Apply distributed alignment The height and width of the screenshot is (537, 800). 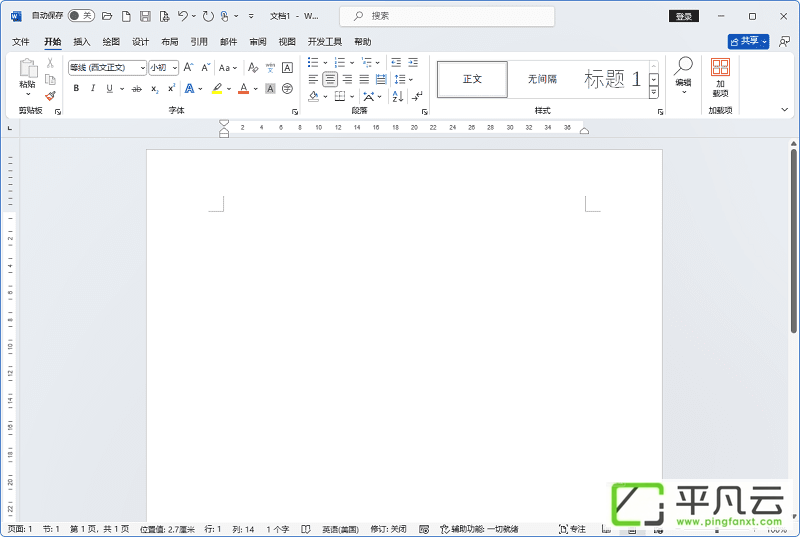[x=381, y=79]
